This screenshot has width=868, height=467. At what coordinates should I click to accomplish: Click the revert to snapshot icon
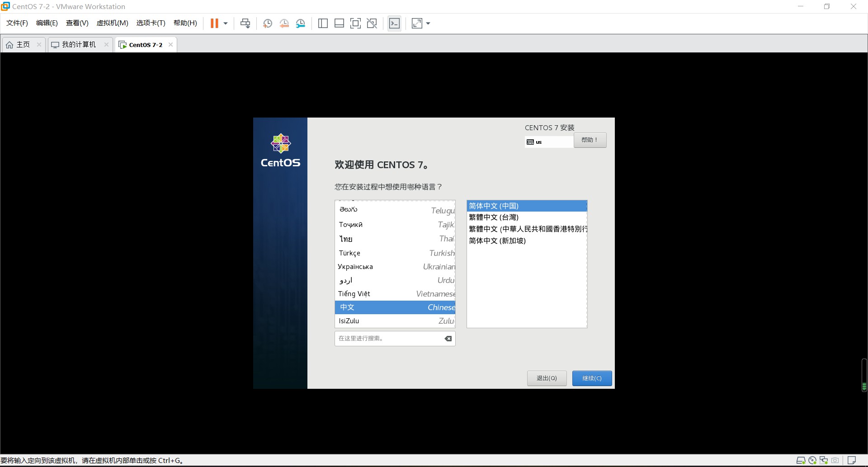284,24
